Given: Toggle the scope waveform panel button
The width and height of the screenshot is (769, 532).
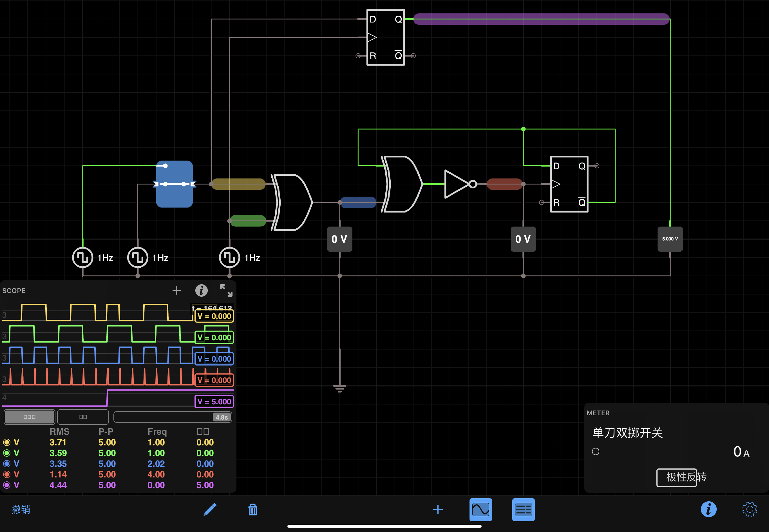Looking at the screenshot, I should click(480, 509).
